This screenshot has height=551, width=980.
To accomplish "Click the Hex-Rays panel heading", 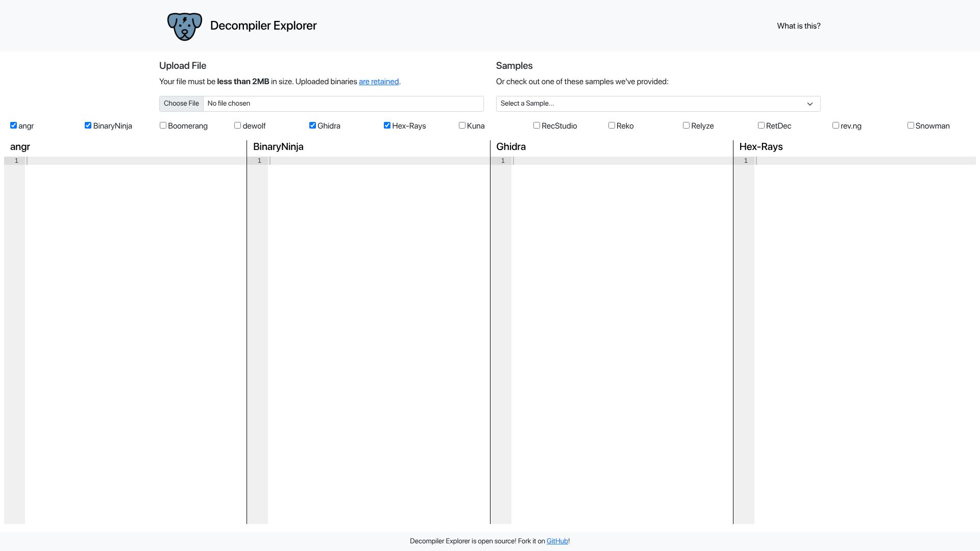I will 761,147.
